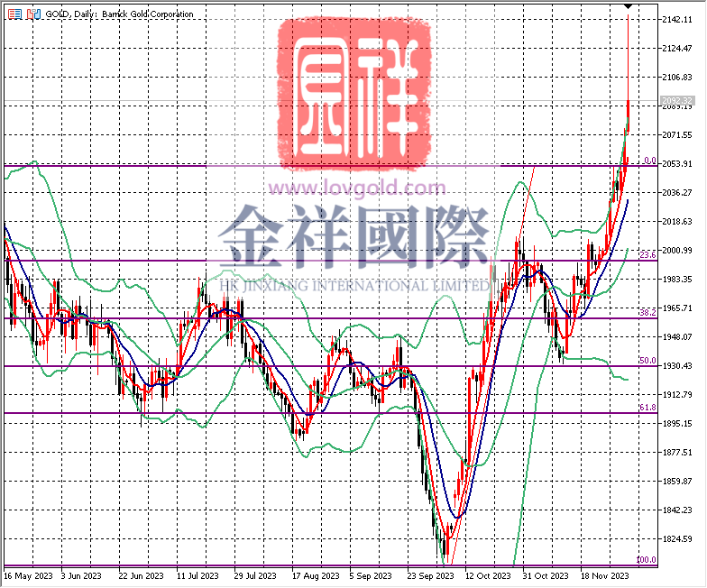Click the 18 Nov 2023 date label
This screenshot has width=707, height=588.
[604, 575]
